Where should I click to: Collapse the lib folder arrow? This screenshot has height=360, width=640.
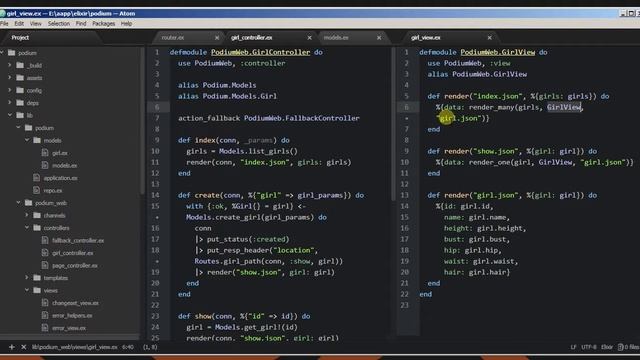tap(10, 115)
